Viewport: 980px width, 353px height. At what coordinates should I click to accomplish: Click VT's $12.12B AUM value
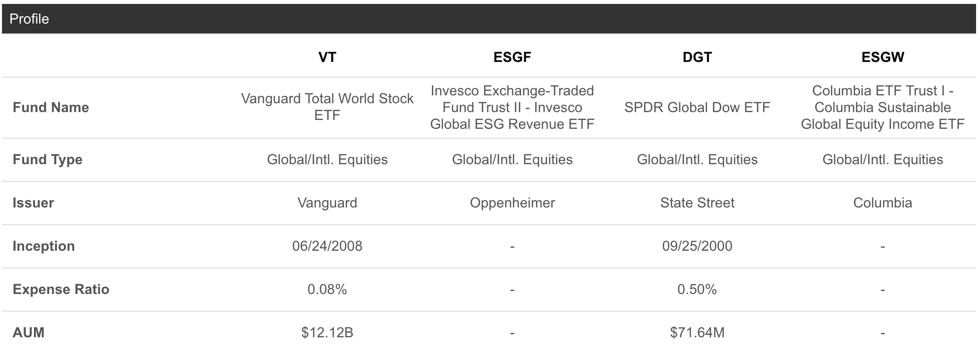pos(327,333)
